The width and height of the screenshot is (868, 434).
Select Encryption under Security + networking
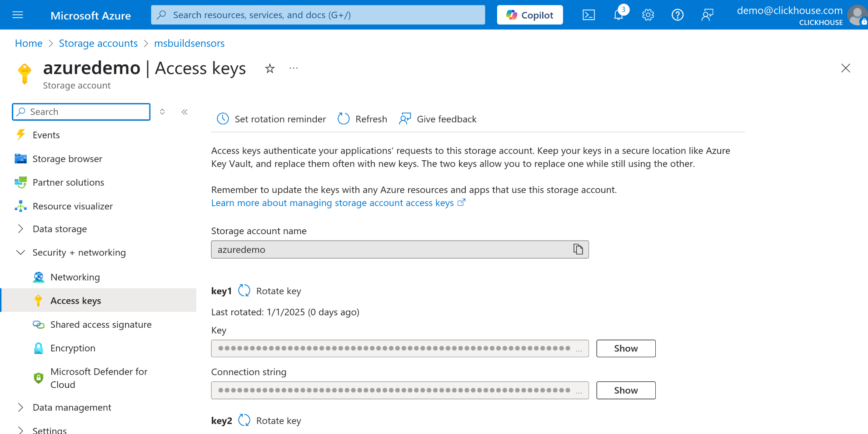[73, 348]
